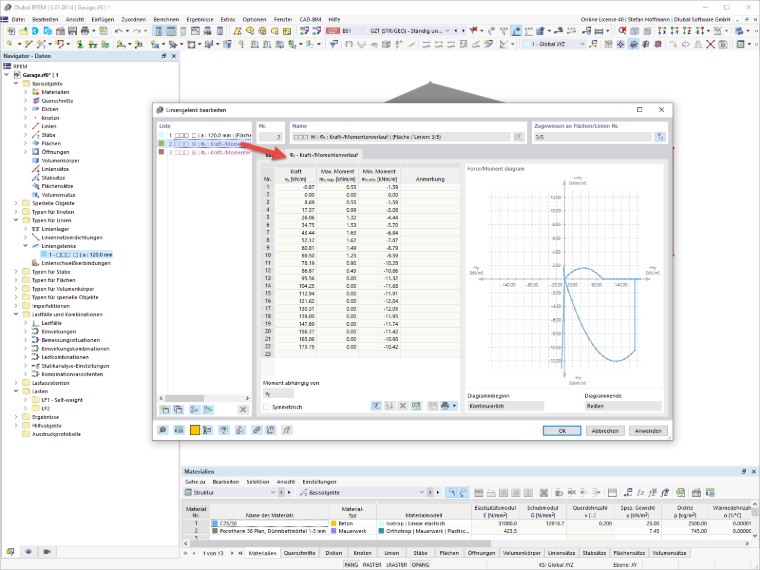The height and width of the screenshot is (570, 760).
Task: Click the units 0.00 icon in dialog footer
Action: (x=179, y=430)
